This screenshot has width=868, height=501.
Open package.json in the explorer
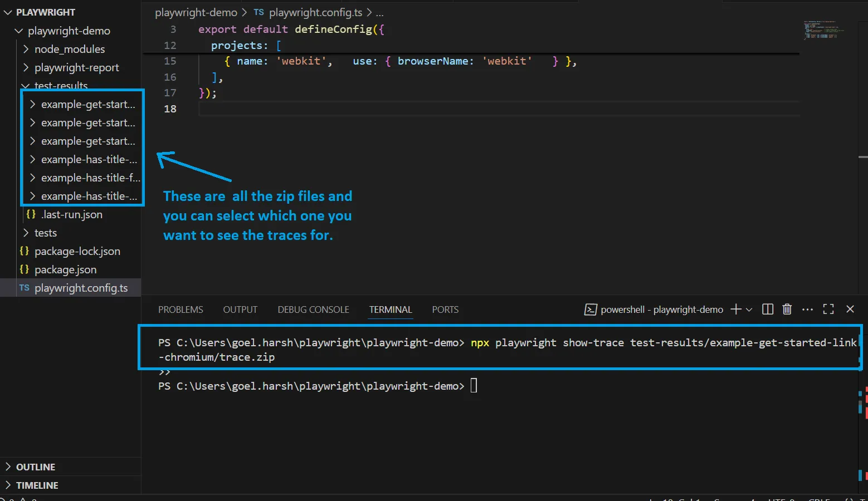[66, 269]
